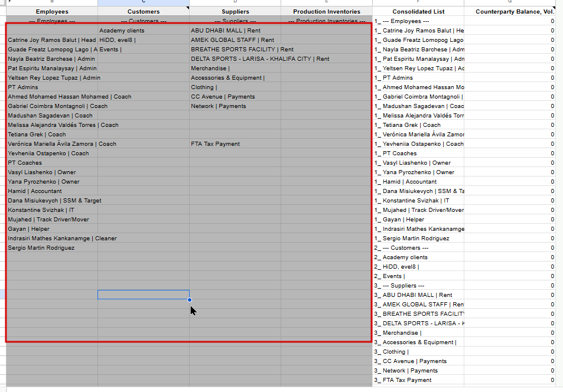563x392 pixels.
Task: Click Guade Freatz Lomopog Lago employee cell
Action: (x=52, y=49)
